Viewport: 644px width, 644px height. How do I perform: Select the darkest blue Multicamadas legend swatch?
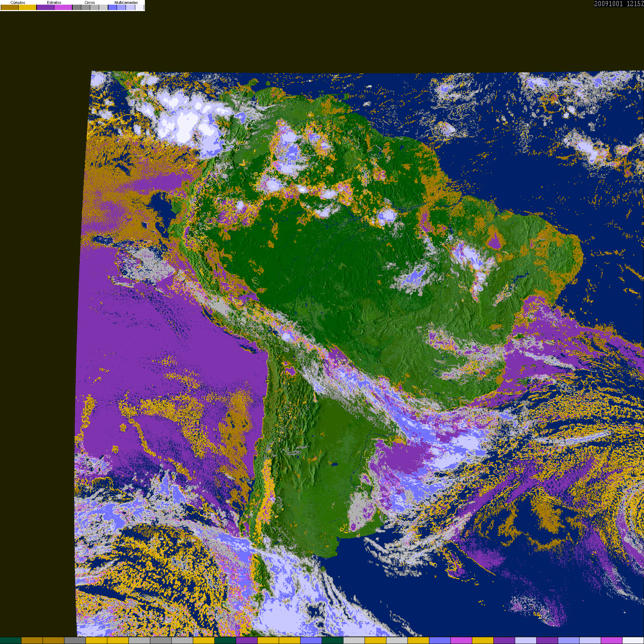(x=113, y=7)
